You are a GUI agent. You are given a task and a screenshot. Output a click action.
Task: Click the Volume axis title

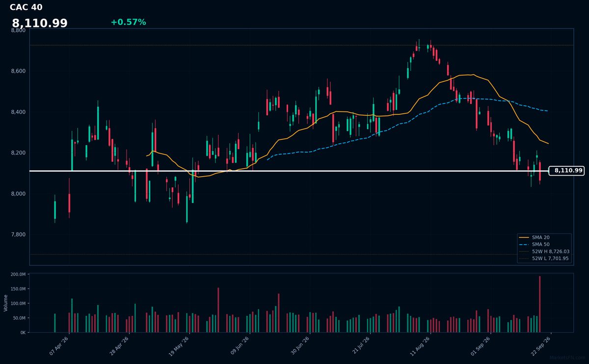pos(6,303)
